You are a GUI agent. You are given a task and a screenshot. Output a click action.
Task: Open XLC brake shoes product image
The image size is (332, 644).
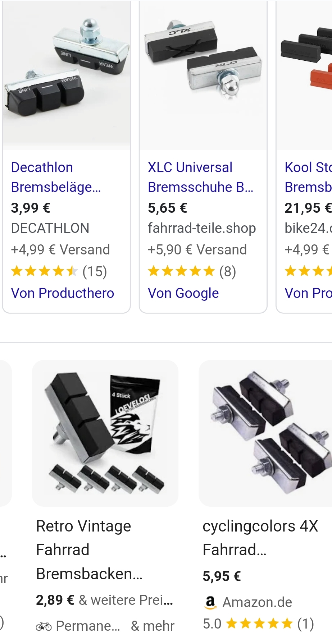[x=203, y=75]
